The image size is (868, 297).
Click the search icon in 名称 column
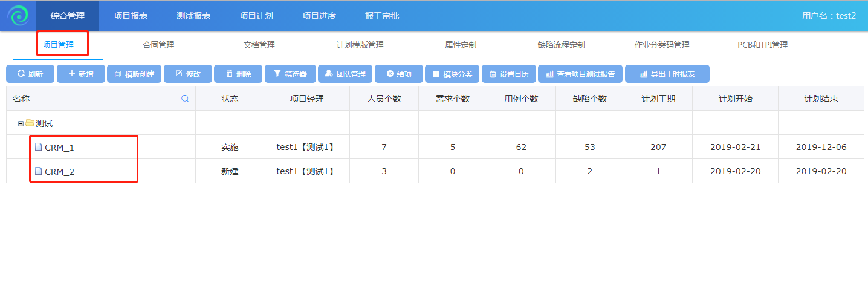pos(185,99)
